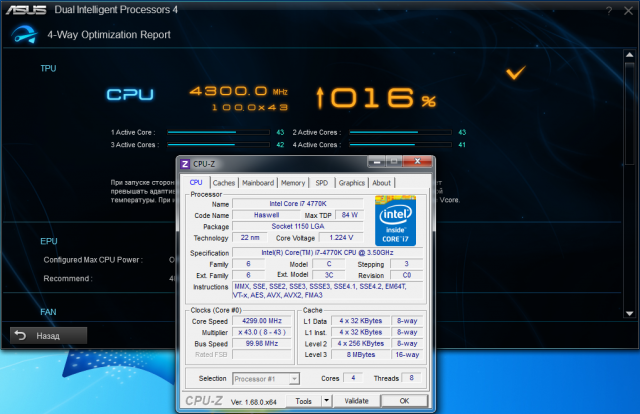Switch to the SPD tab
The height and width of the screenshot is (414, 640).
[322, 183]
